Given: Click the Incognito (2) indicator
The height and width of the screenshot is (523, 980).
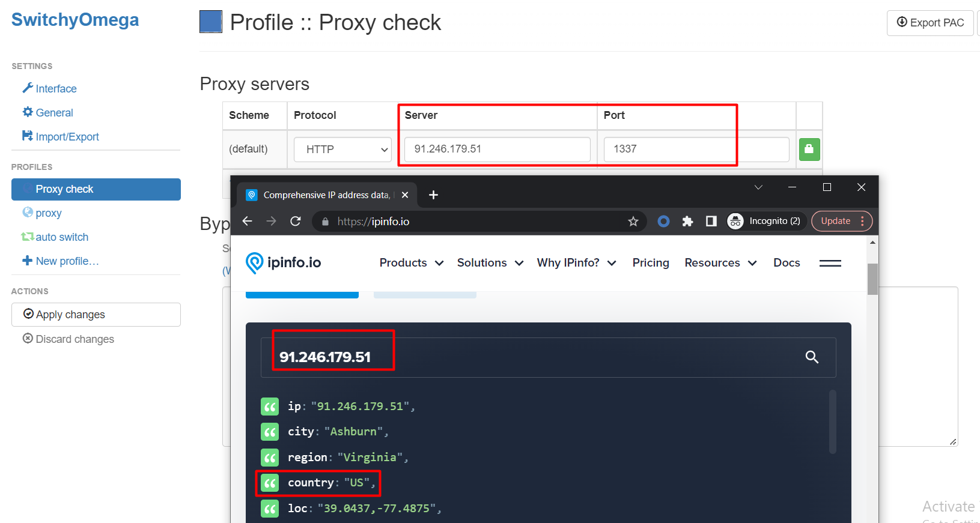Looking at the screenshot, I should tap(764, 222).
